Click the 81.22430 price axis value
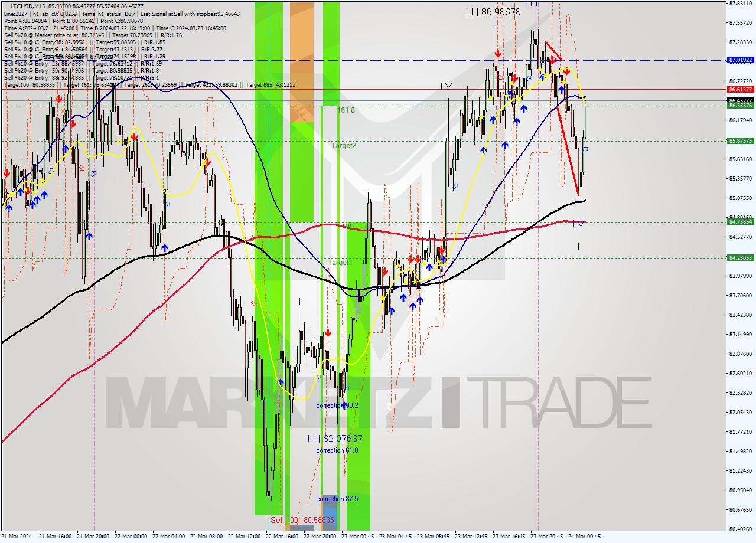The image size is (756, 543). click(741, 471)
